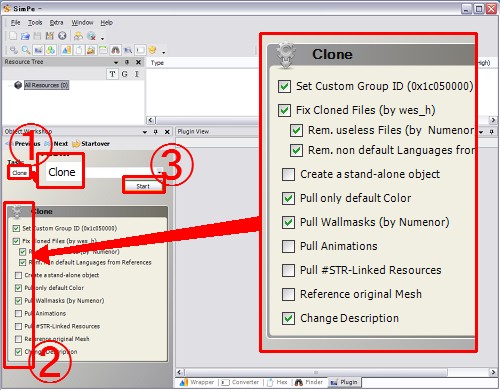Enable Pull #STR-Linked Resources in Object Workshop
The height and width of the screenshot is (390, 500).
pyautogui.click(x=18, y=326)
